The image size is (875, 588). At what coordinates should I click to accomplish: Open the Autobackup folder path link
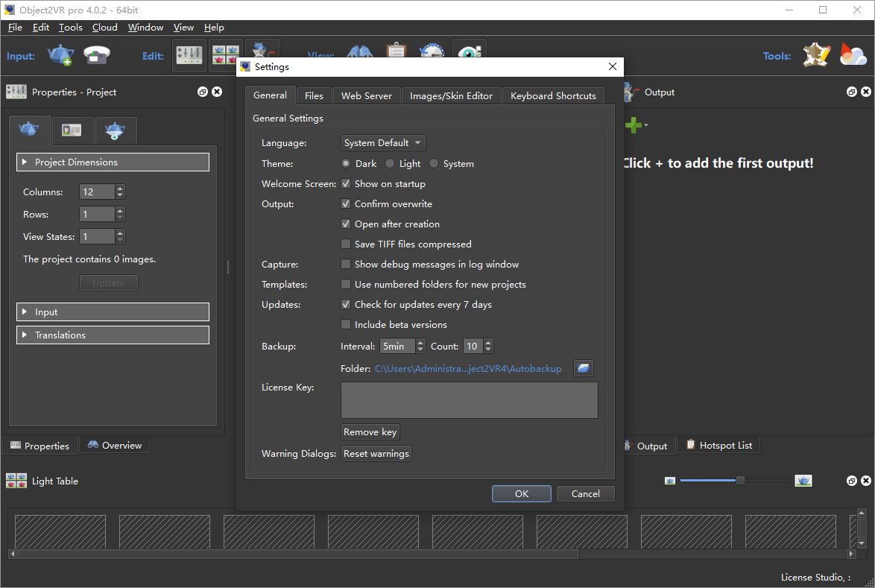(467, 368)
